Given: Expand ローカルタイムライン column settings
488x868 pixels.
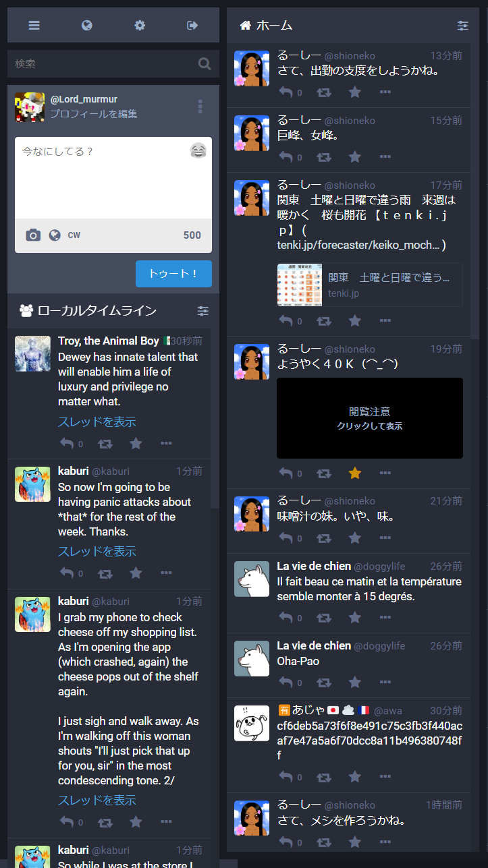Looking at the screenshot, I should 203,311.
